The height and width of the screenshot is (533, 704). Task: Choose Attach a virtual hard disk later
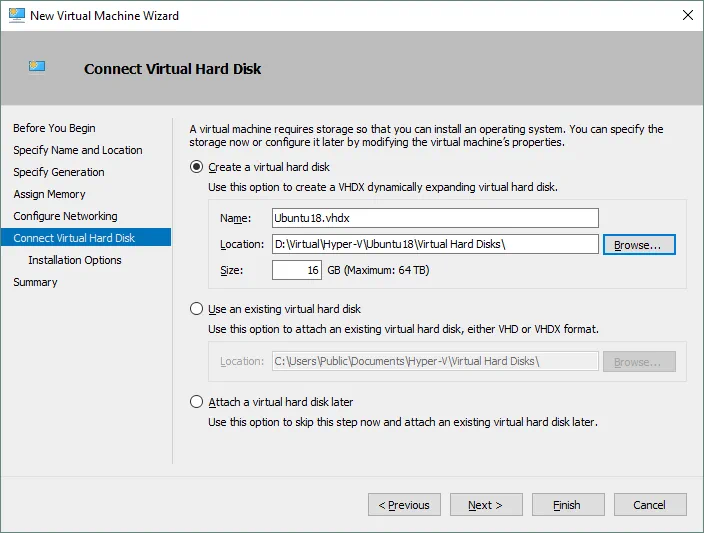[197, 402]
